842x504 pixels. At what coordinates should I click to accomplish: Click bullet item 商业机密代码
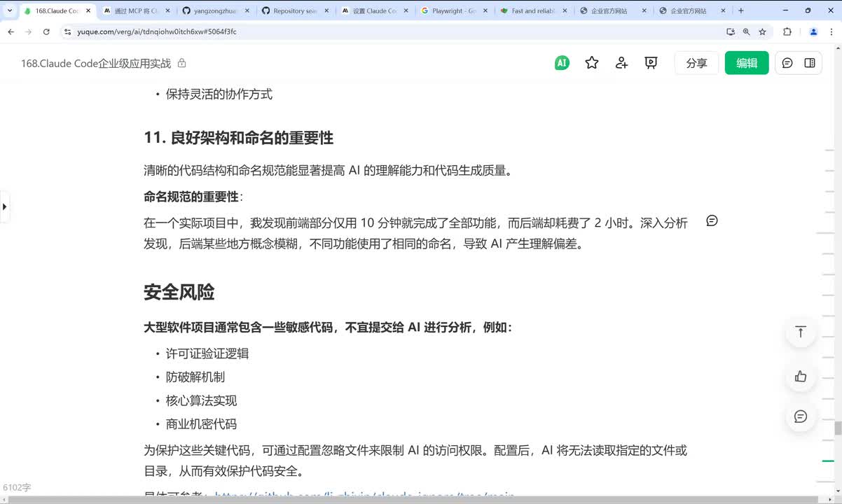coord(202,423)
